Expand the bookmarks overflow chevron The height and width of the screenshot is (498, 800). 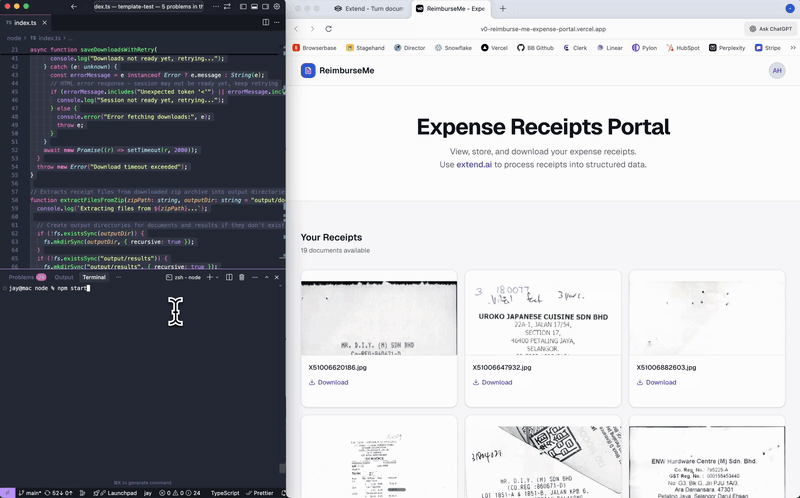(x=793, y=48)
